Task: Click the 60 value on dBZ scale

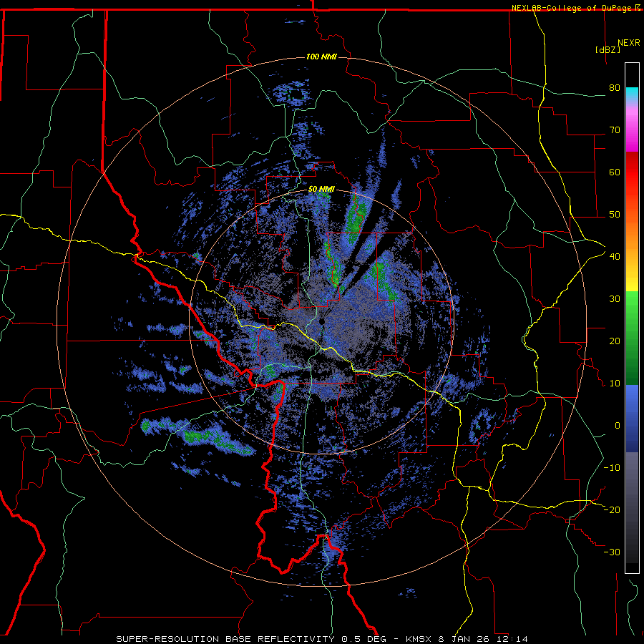Action: pyautogui.click(x=615, y=172)
